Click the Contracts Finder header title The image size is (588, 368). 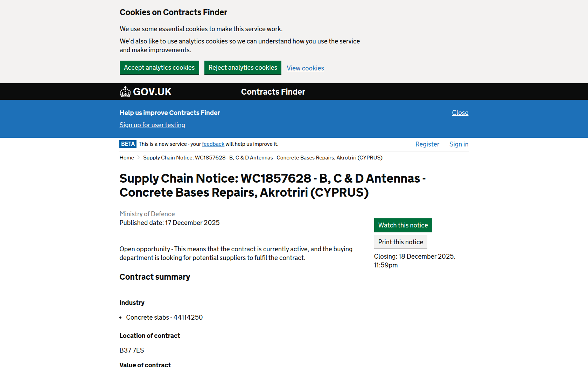273,92
